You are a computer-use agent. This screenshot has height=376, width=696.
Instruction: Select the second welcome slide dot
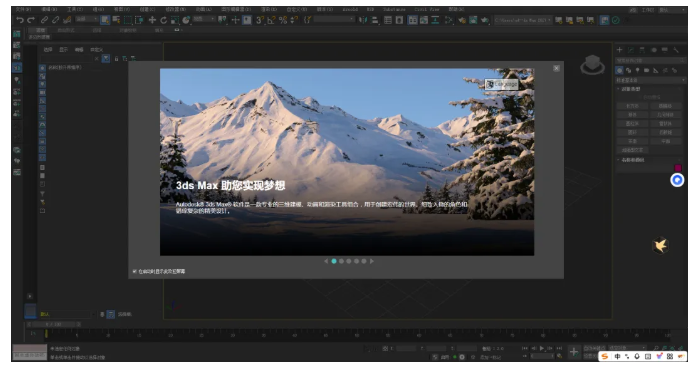341,261
